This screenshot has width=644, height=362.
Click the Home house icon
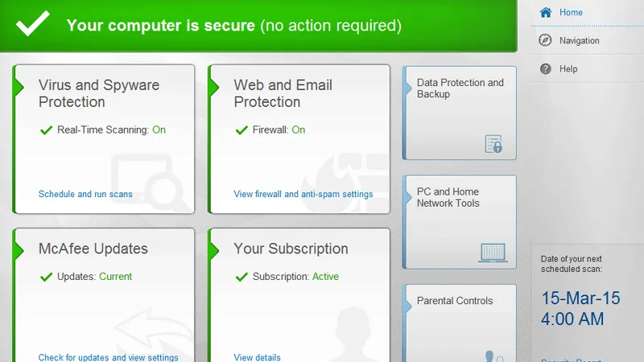(546, 13)
